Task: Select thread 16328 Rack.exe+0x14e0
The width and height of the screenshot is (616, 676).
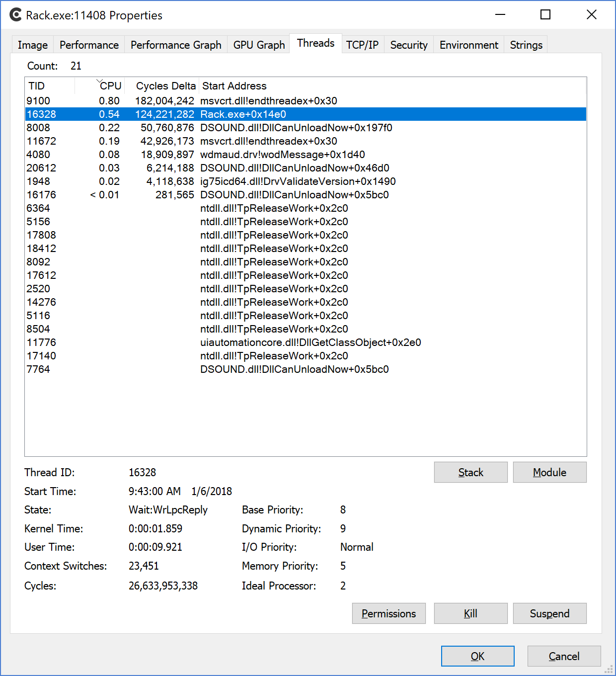Action: click(306, 114)
